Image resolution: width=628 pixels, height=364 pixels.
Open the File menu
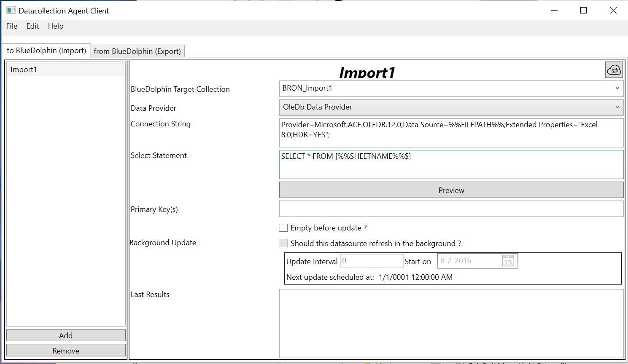12,26
